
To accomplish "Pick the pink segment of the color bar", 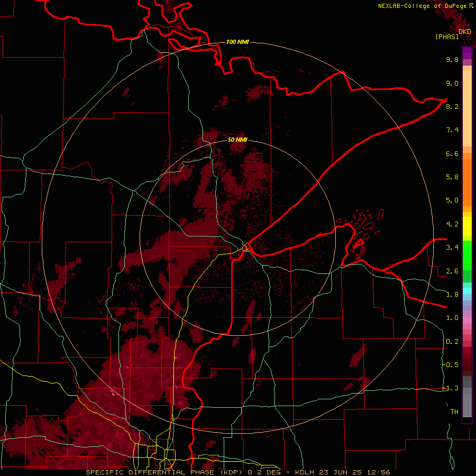I will click(x=467, y=321).
